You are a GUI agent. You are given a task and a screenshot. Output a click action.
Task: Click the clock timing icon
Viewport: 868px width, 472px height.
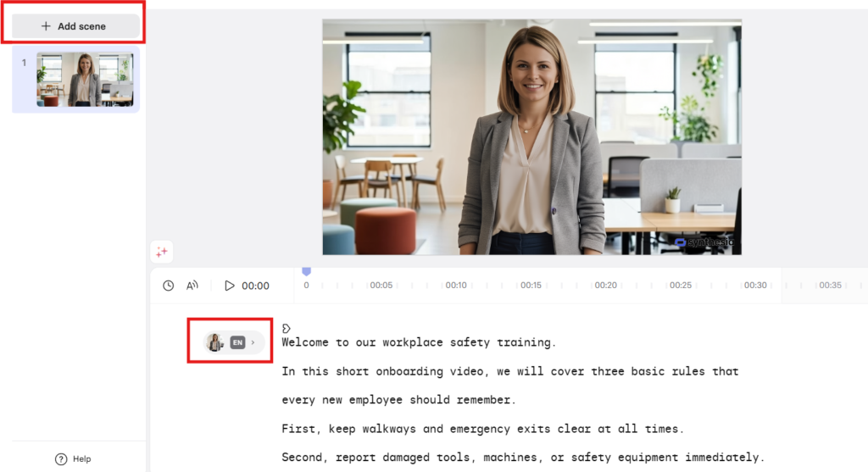click(x=169, y=286)
